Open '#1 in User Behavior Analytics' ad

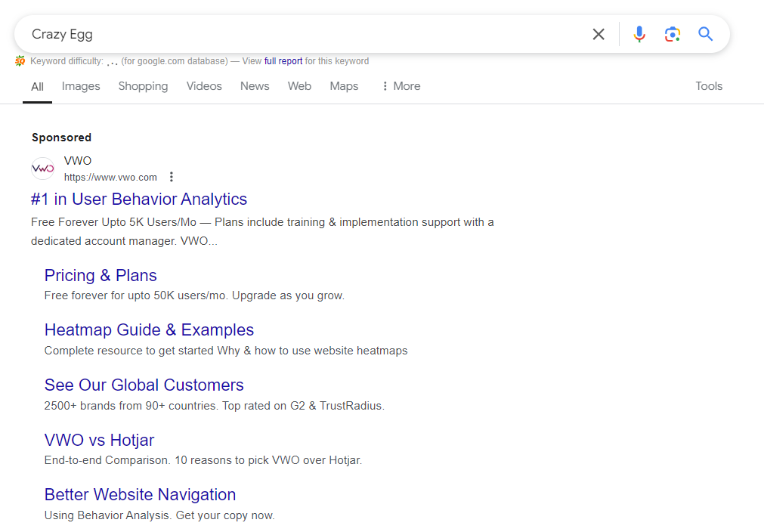coord(139,199)
